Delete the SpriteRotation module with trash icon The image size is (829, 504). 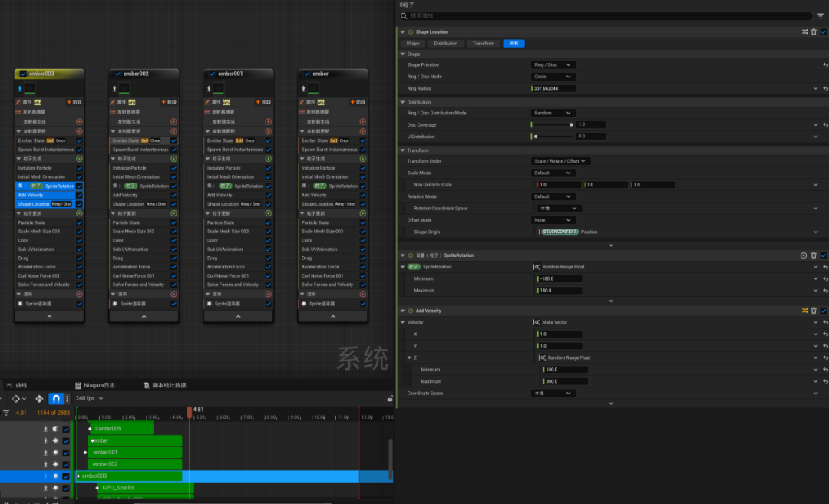814,255
